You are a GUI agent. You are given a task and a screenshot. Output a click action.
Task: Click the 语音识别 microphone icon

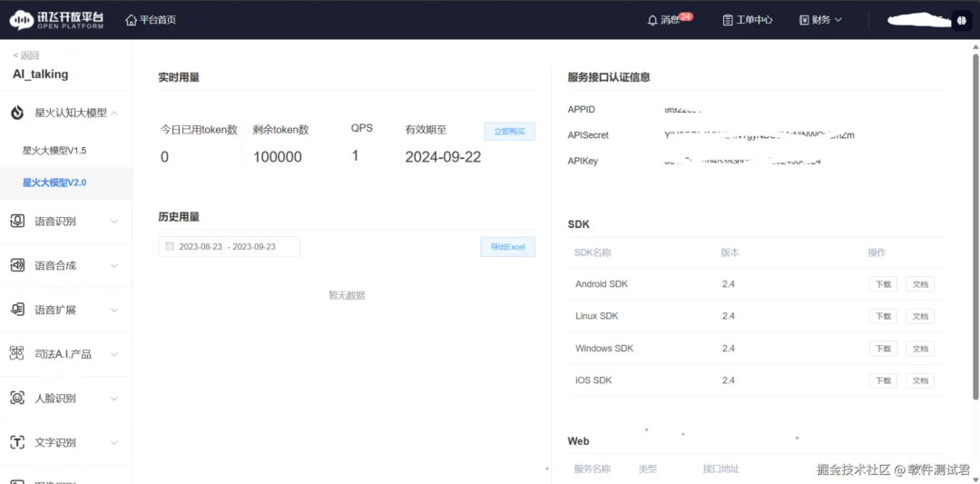pyautogui.click(x=17, y=222)
